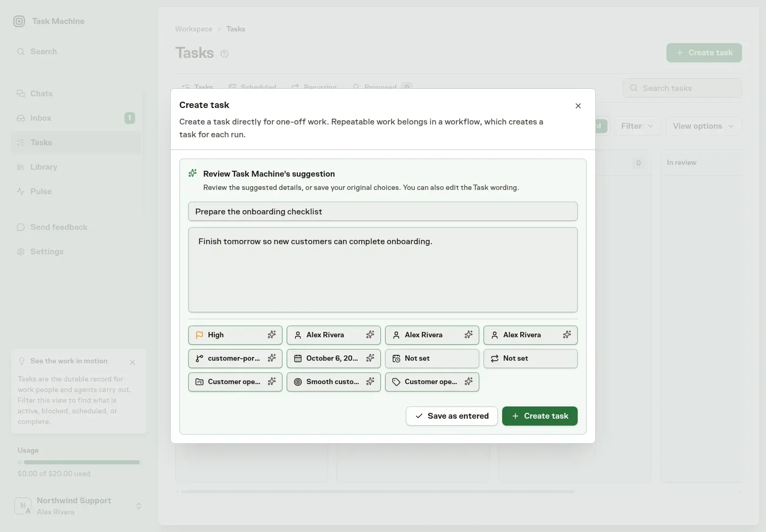Click the Settings gear icon in sidebar
The image size is (766, 532).
21,252
